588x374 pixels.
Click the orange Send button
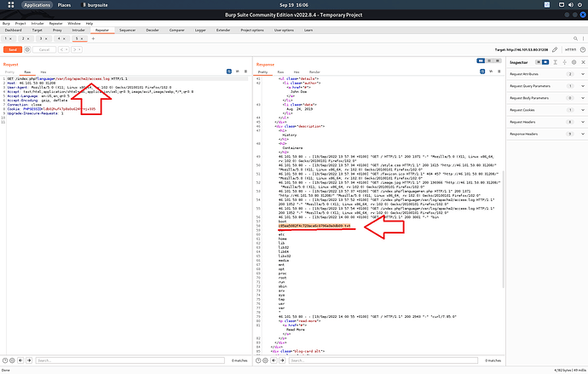pos(13,49)
